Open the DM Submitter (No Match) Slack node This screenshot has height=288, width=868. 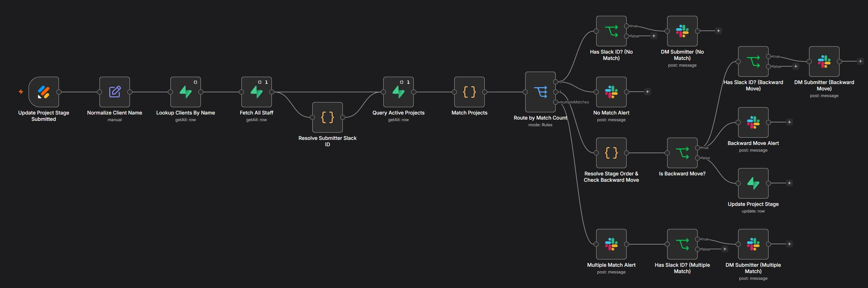(682, 31)
